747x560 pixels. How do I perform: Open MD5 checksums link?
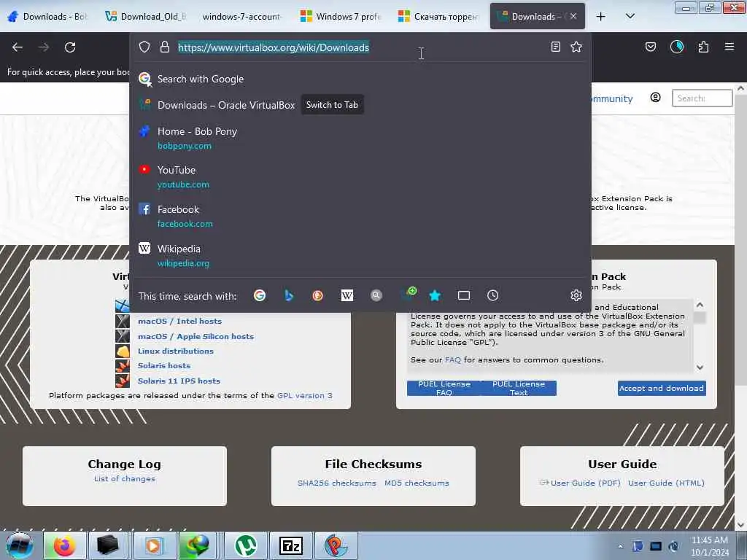point(417,483)
